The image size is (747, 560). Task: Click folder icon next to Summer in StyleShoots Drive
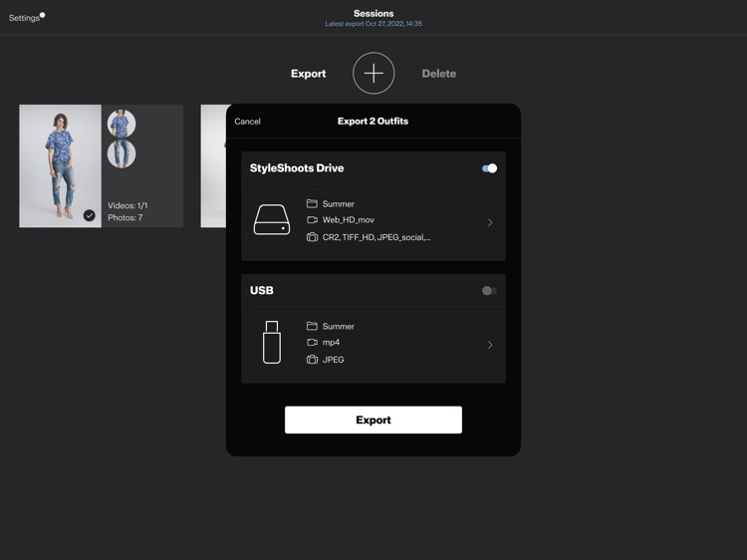312,203
